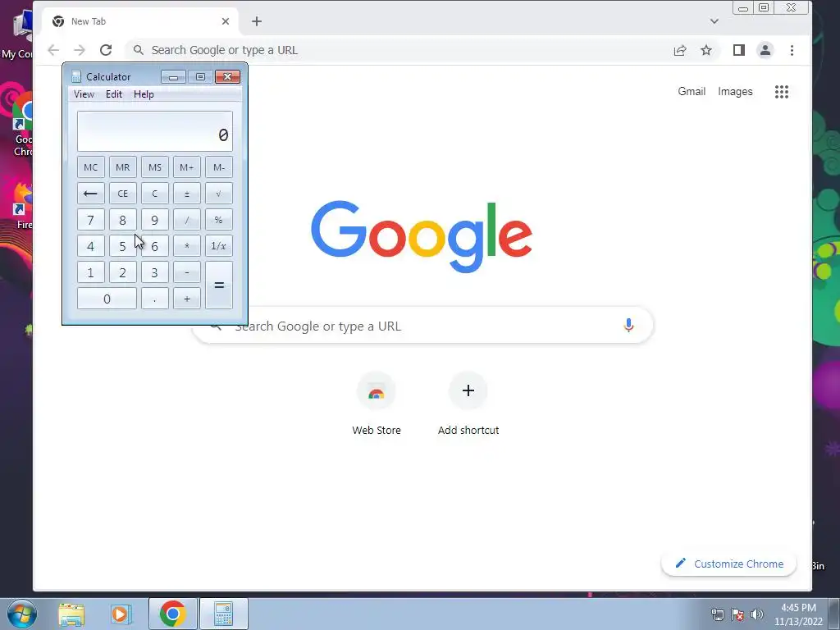Switch to Chrome from the taskbar
The width and height of the screenshot is (840, 630).
click(172, 614)
